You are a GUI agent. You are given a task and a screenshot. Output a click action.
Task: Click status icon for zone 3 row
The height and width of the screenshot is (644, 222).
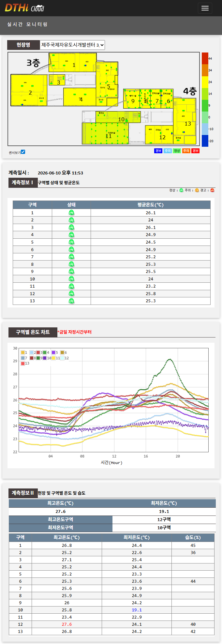pos(71,227)
